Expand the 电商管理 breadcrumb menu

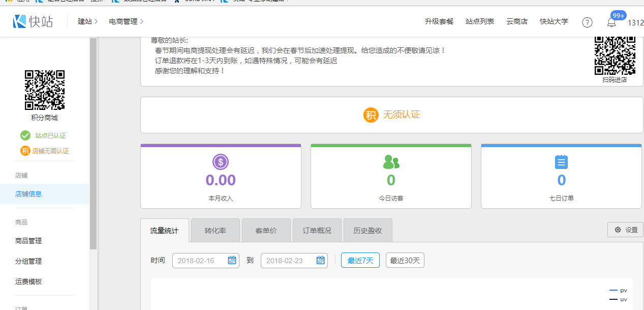[126, 21]
